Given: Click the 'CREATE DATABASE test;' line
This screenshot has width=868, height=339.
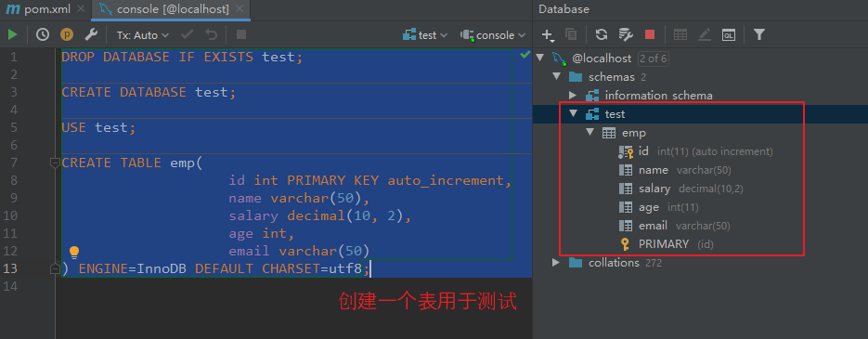Looking at the screenshot, I should (149, 92).
